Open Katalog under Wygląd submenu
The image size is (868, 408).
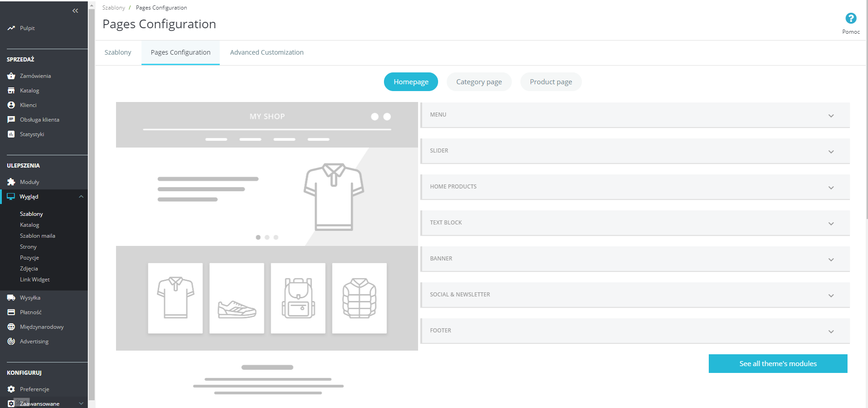tap(30, 225)
